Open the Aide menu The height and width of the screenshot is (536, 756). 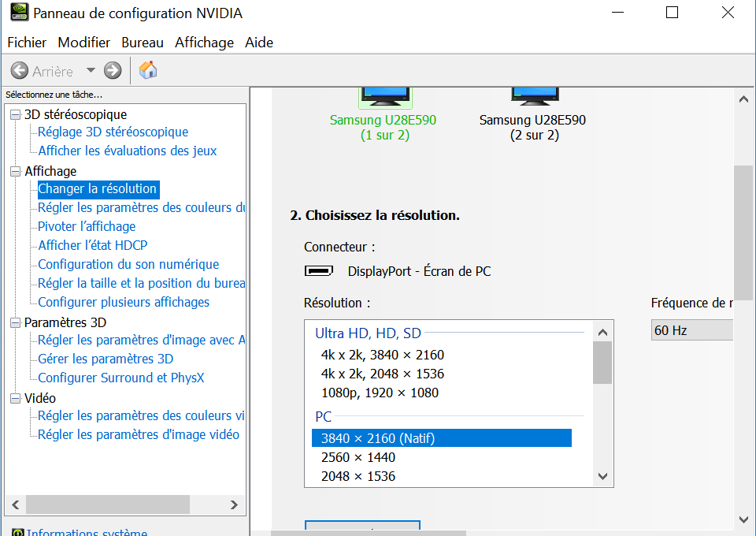tap(259, 43)
